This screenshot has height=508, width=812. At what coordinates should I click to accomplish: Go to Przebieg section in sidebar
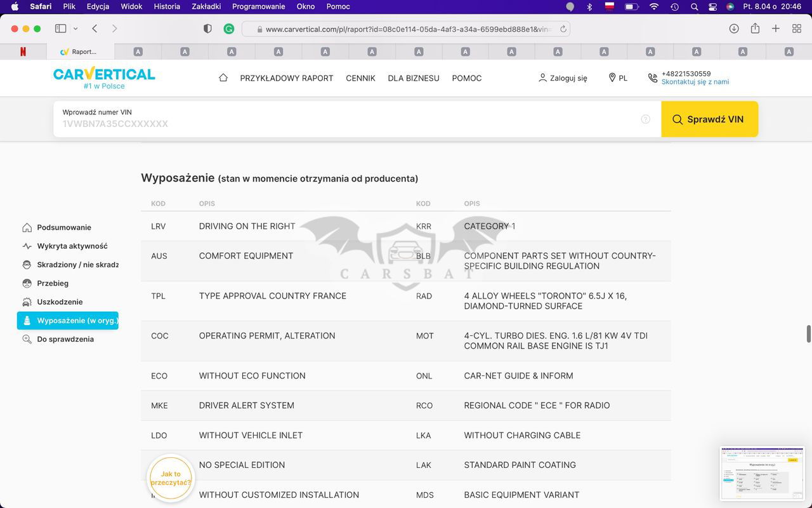[53, 283]
